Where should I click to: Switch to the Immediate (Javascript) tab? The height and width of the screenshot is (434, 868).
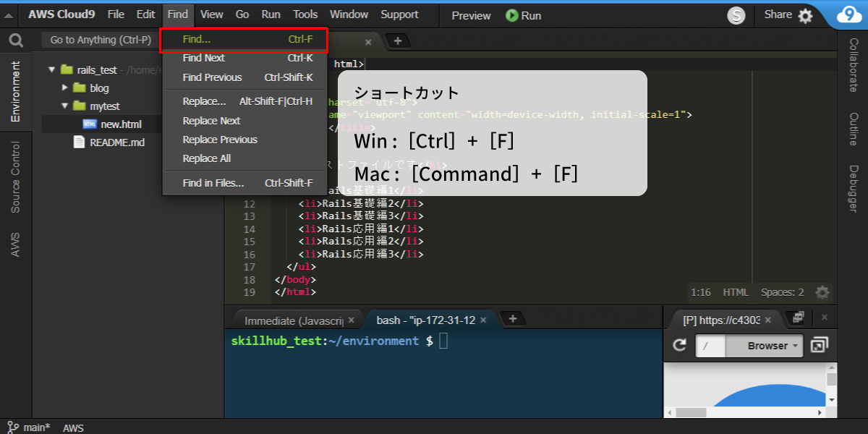[293, 320]
